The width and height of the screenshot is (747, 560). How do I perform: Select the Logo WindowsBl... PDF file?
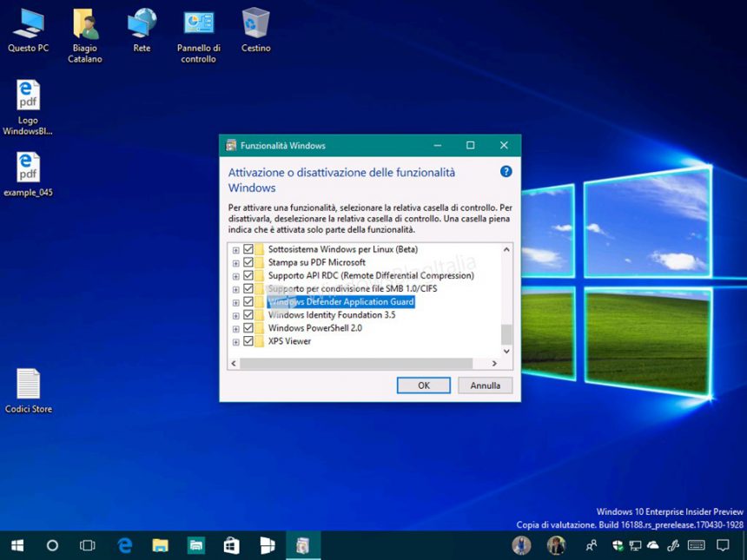(x=28, y=108)
